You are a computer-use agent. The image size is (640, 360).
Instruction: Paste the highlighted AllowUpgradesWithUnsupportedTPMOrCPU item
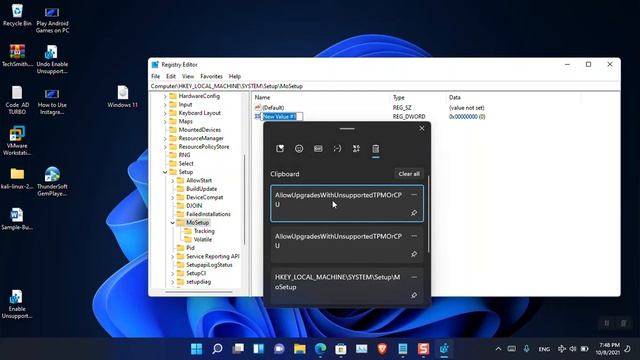point(347,204)
